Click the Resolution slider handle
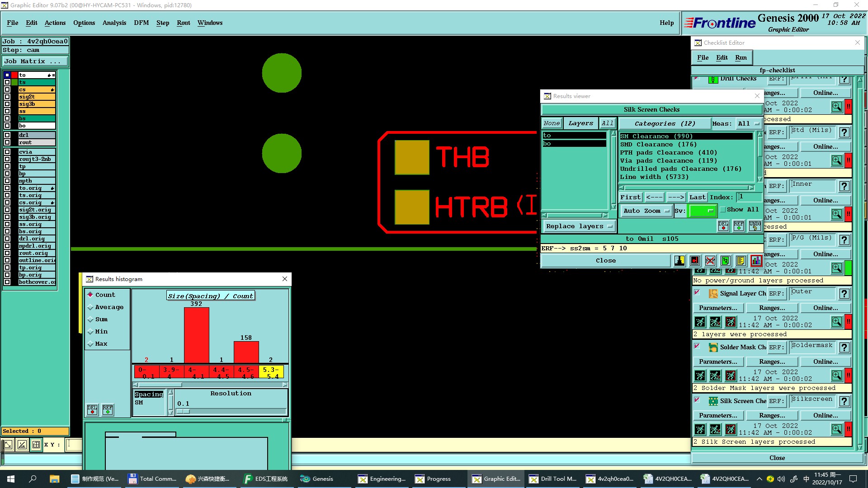Viewport: 868px width, 488px height. pos(183,411)
